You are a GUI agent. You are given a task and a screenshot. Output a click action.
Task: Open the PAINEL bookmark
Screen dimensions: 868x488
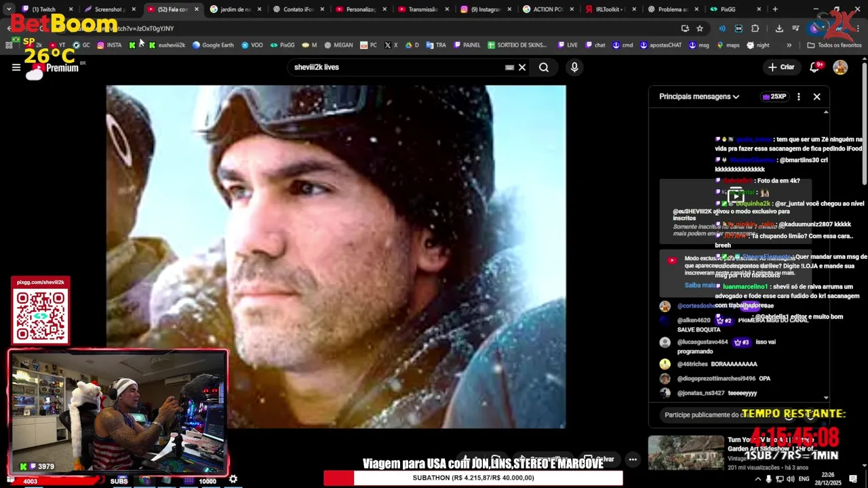467,45
